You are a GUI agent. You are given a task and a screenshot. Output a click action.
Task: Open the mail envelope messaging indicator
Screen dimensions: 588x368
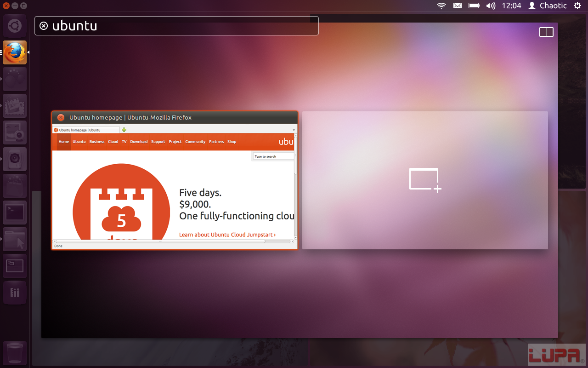(458, 6)
